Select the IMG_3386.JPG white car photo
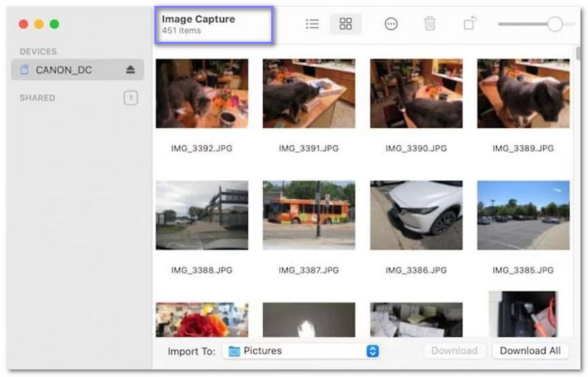The height and width of the screenshot is (377, 588). (416, 215)
